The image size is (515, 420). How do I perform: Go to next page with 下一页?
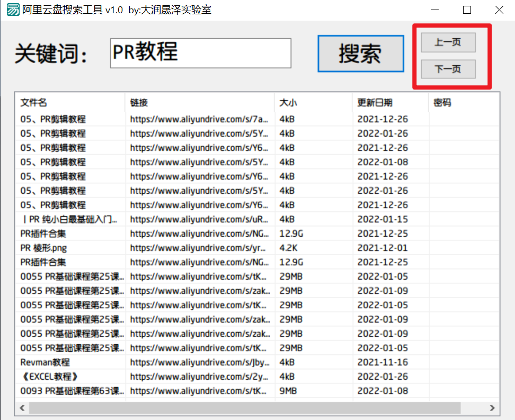pyautogui.click(x=448, y=69)
